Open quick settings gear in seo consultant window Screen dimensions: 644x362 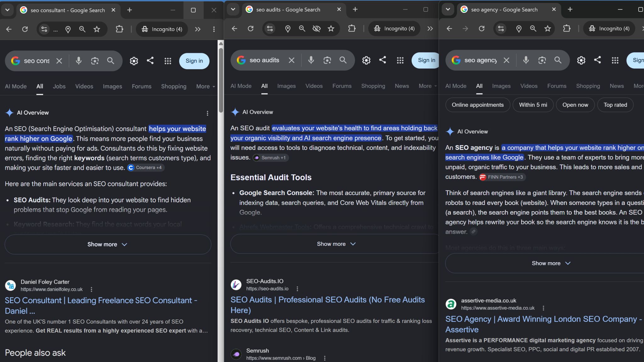134,61
